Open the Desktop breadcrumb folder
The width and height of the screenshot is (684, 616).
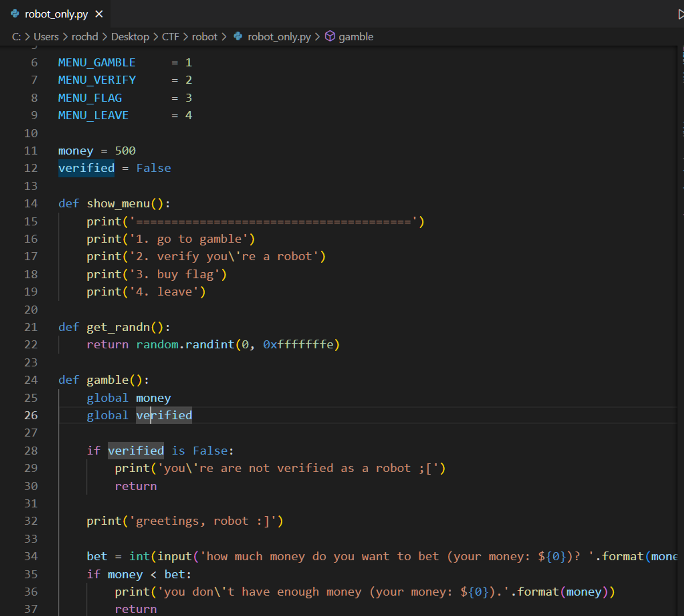tap(130, 37)
